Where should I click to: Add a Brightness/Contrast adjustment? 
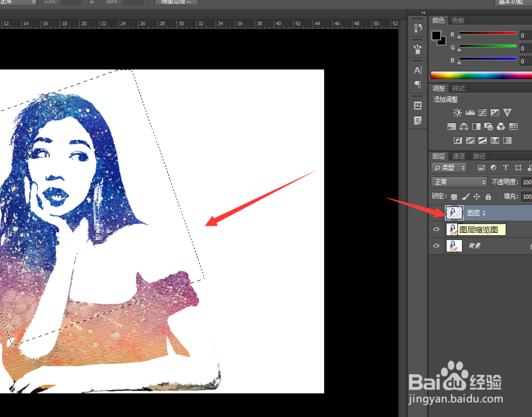tap(458, 112)
